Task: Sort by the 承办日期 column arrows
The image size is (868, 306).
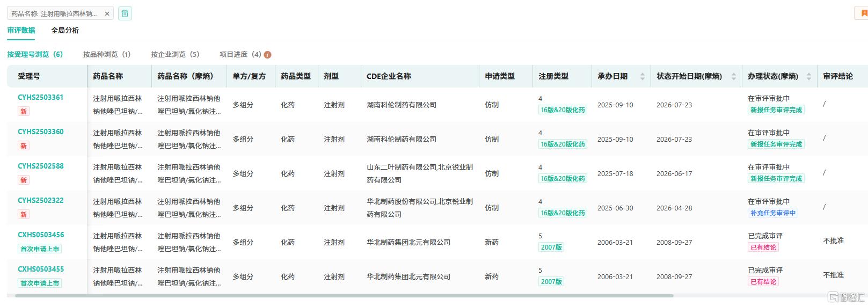Action: pyautogui.click(x=643, y=77)
